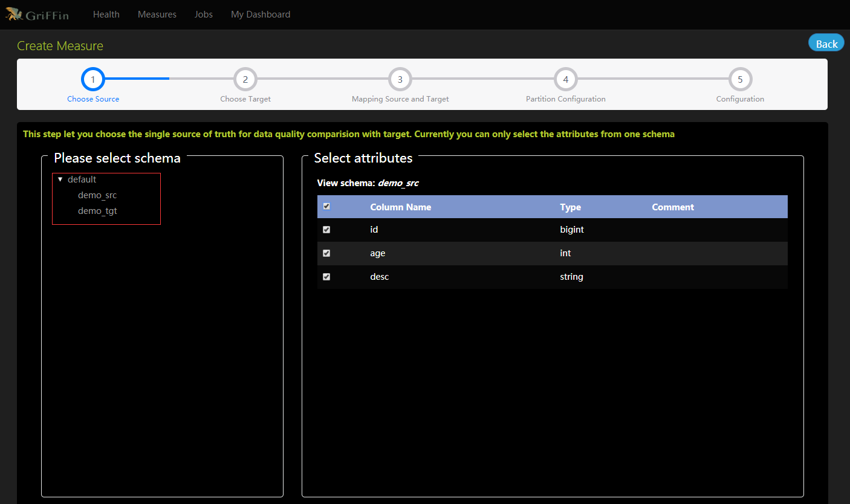This screenshot has height=504, width=850.
Task: Click the bigint type cell
Action: point(572,230)
